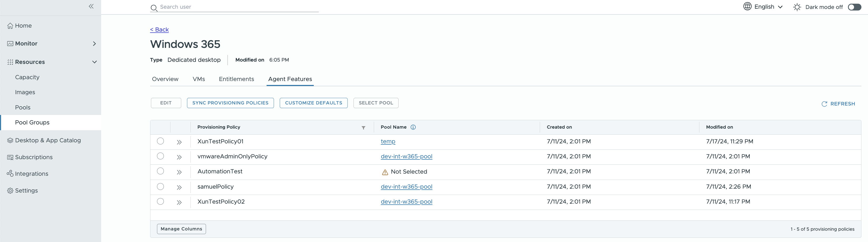Click the Refresh icon button
The height and width of the screenshot is (242, 868).
[824, 104]
